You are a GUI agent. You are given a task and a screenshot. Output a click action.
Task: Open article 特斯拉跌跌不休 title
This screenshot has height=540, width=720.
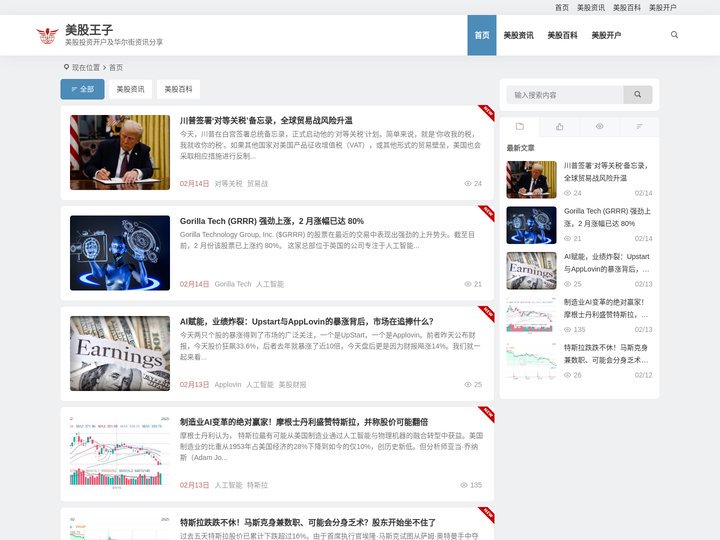tap(308, 523)
